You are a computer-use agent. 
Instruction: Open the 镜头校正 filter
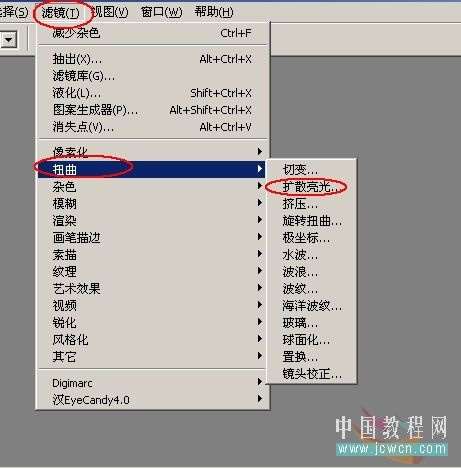pos(311,374)
